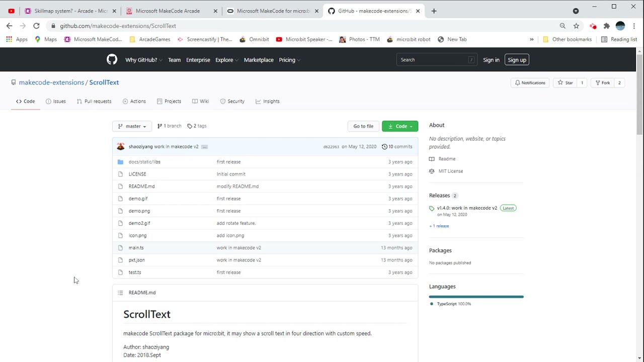Click Chrome tab search down arrow
This screenshot has height=362, width=644.
click(576, 11)
